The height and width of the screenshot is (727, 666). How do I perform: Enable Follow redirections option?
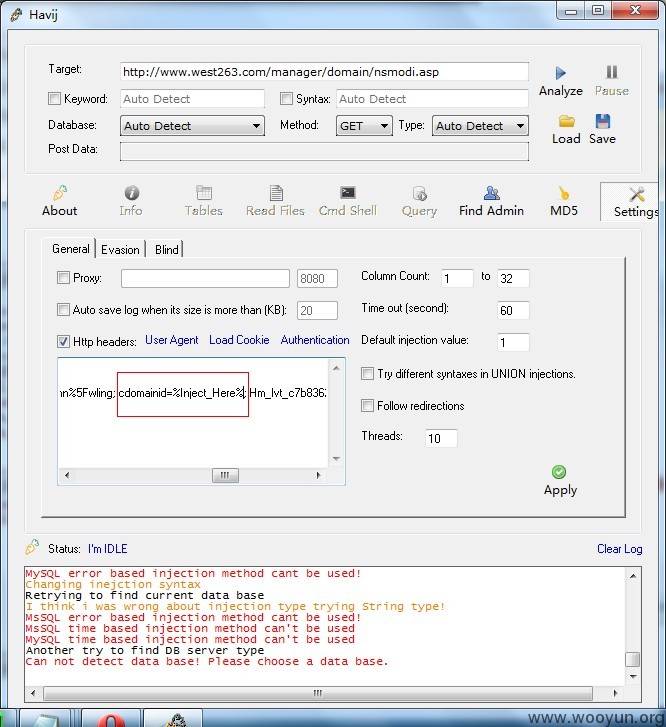(x=367, y=406)
